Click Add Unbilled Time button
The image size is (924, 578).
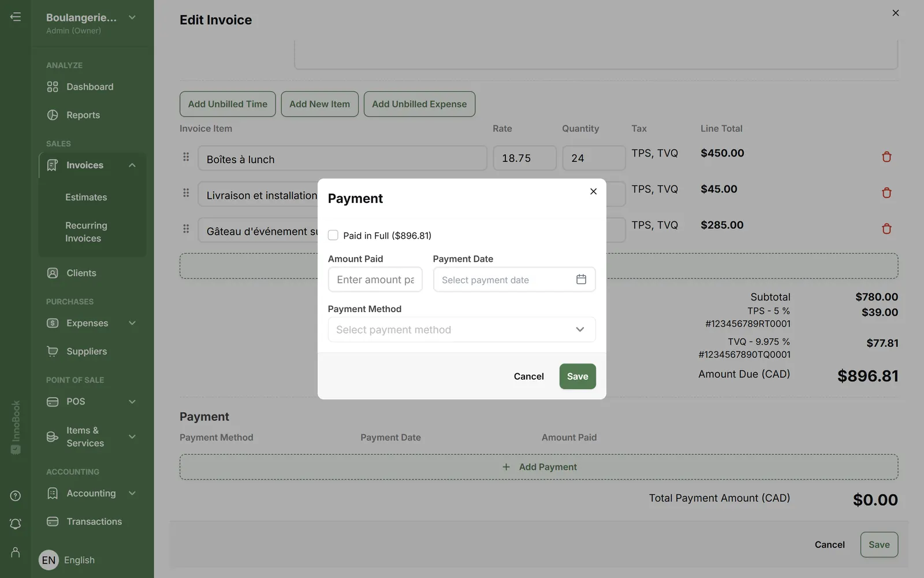228,104
